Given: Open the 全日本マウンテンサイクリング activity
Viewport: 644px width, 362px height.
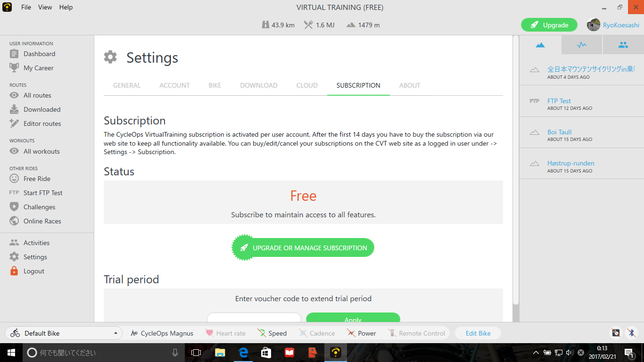Looking at the screenshot, I should 591,69.
